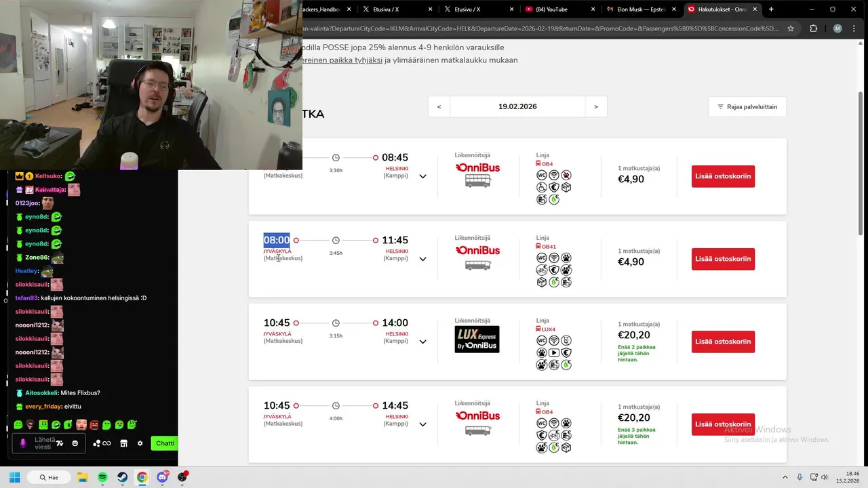The width and height of the screenshot is (868, 488).
Task: Click the no-pets icon on the 08:45 arrival trip
Action: pyautogui.click(x=566, y=176)
